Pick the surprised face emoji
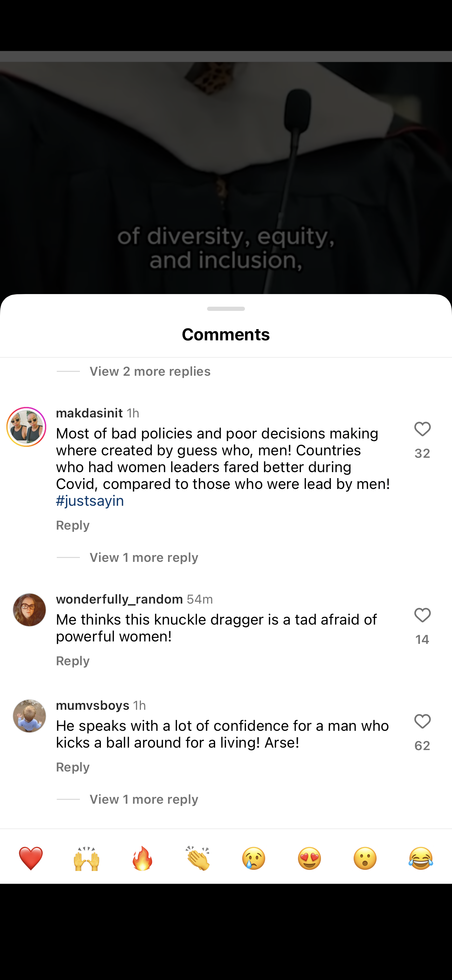452x980 pixels. pyautogui.click(x=365, y=858)
